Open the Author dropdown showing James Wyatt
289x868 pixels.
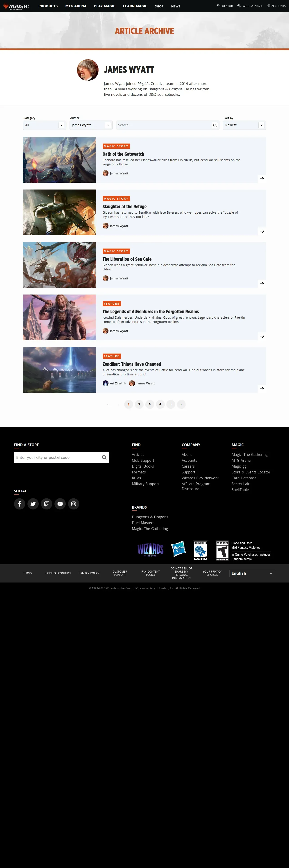pos(91,125)
